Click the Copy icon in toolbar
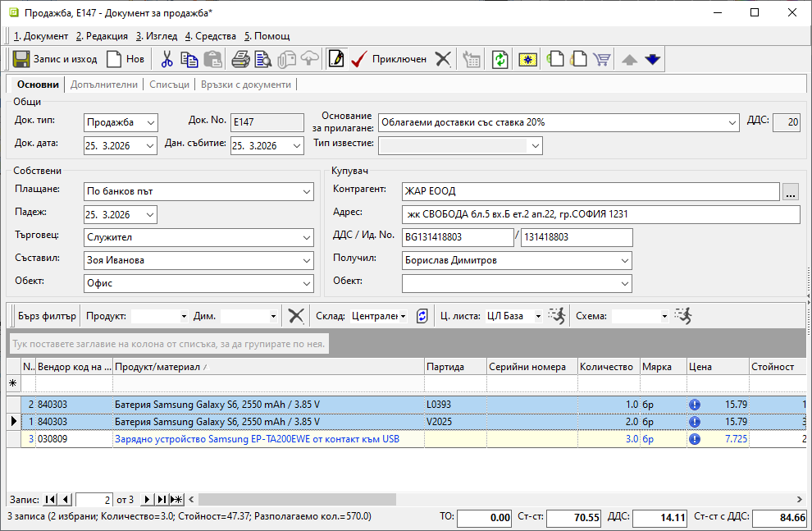The image size is (812, 531). [x=189, y=59]
